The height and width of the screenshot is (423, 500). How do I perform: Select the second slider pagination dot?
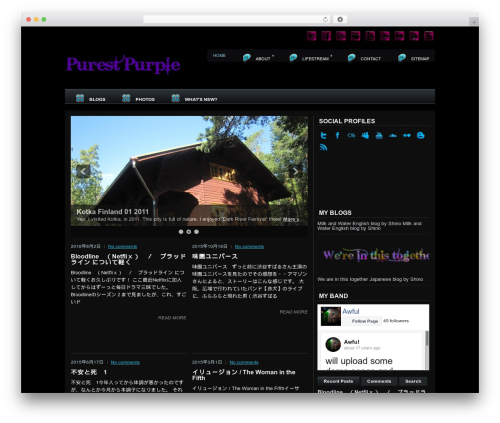(x=189, y=232)
